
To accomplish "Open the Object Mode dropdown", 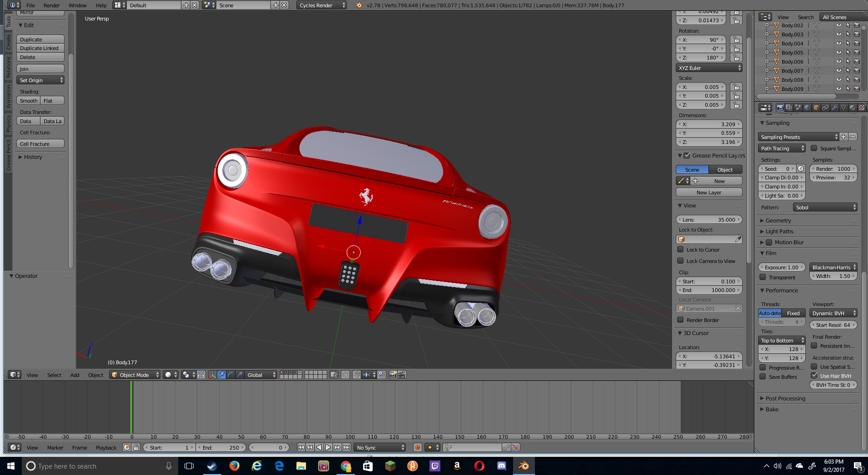I will point(135,375).
